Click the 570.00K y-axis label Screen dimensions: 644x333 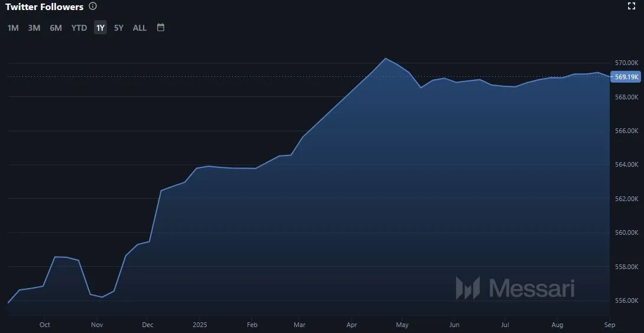626,63
